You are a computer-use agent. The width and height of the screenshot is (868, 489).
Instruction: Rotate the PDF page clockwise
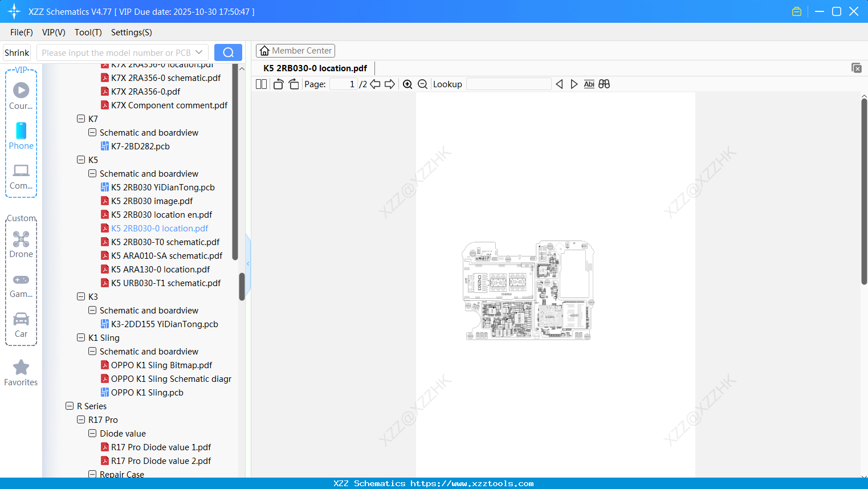(294, 84)
